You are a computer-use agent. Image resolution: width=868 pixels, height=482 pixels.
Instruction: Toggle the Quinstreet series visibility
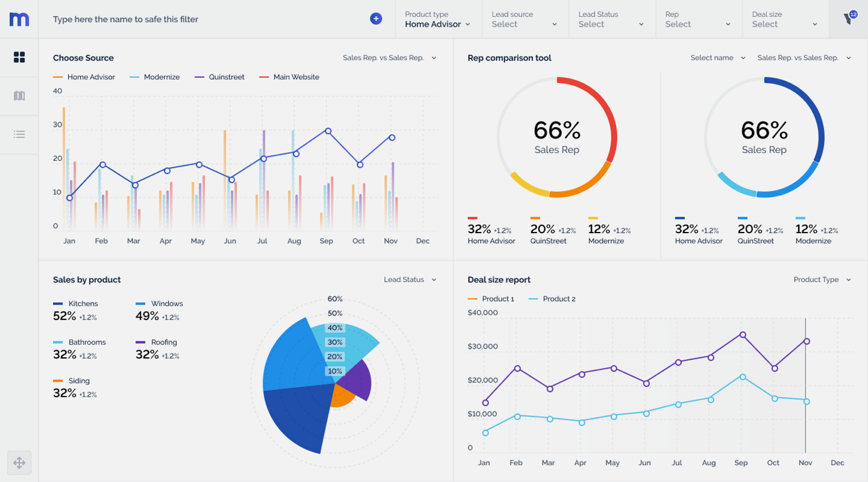pos(226,77)
